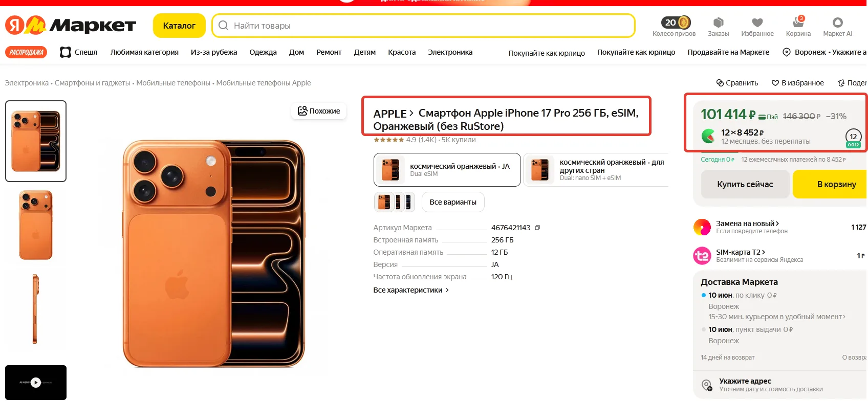Open Красота category
Screen dimensions: 868x401
pyautogui.click(x=402, y=52)
